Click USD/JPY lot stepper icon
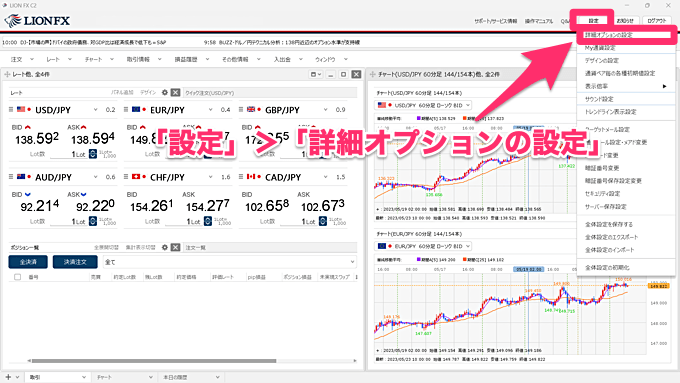This screenshot has height=383, width=680. point(93,154)
